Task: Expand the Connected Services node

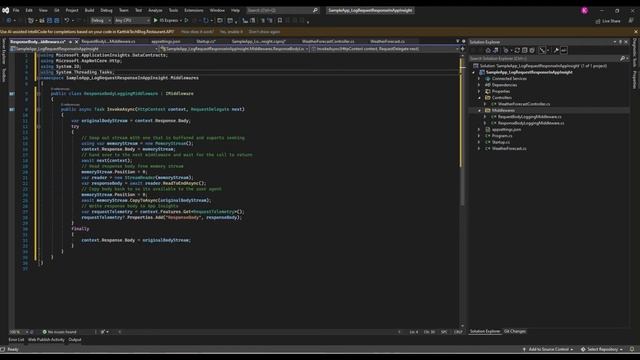Action: click(x=479, y=78)
